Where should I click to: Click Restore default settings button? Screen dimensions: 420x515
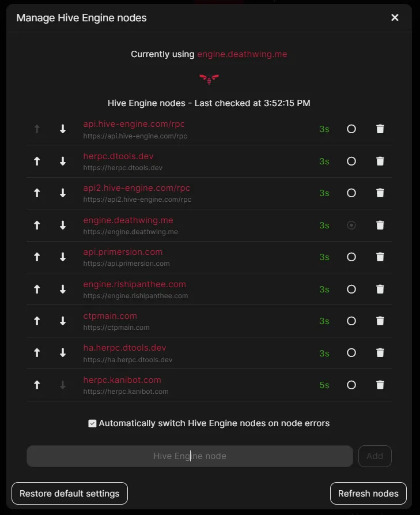tap(70, 493)
